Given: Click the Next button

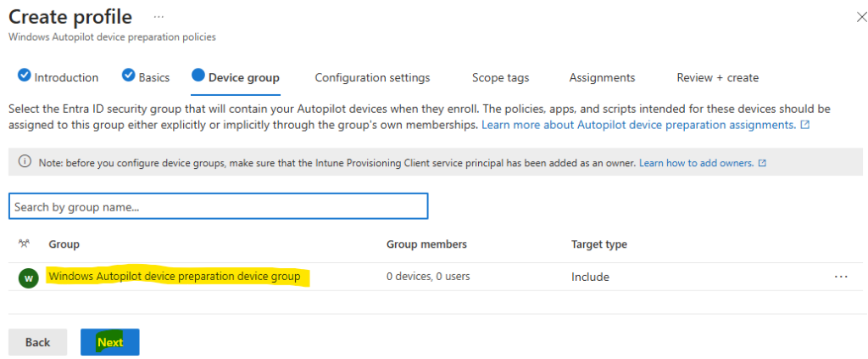Looking at the screenshot, I should coord(110,342).
